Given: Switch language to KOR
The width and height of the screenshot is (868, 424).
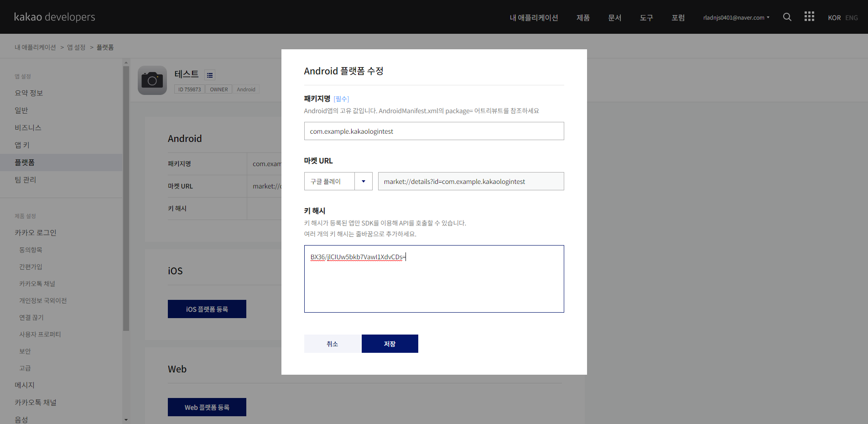Looking at the screenshot, I should point(834,18).
